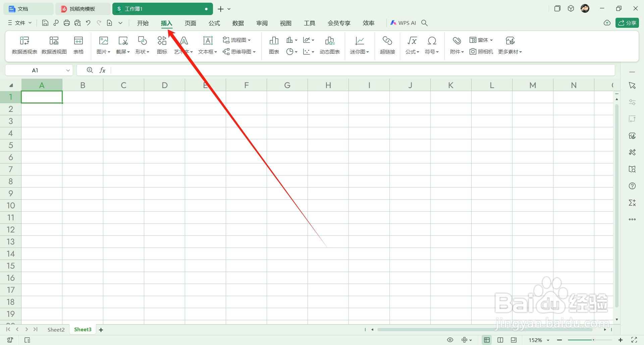Screen dimensions: 644x345
Task: Toggle eye protection mode icon
Action: click(x=450, y=340)
